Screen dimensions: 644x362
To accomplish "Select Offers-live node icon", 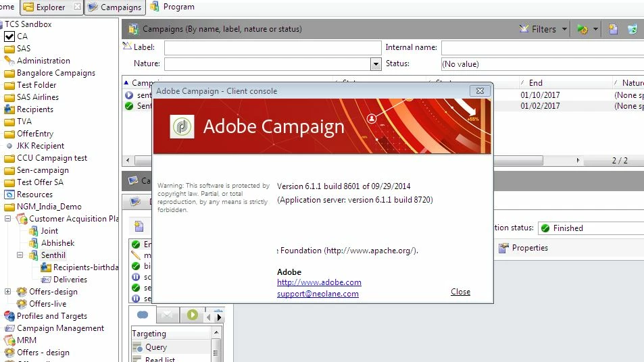I will (22, 304).
